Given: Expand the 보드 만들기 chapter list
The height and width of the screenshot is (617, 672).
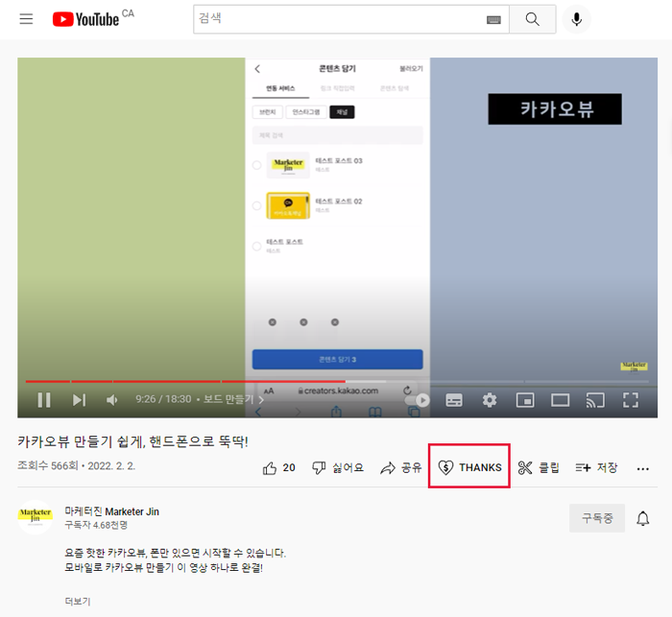Looking at the screenshot, I should [x=233, y=399].
